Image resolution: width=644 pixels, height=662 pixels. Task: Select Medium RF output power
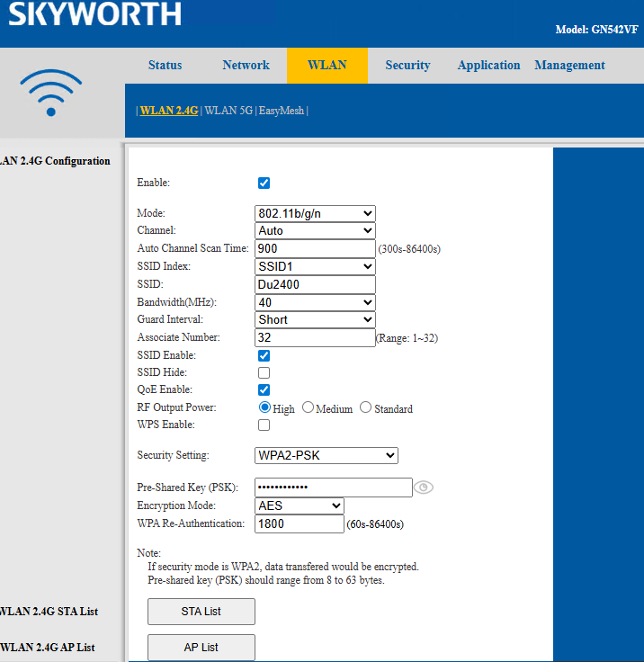[x=308, y=407]
